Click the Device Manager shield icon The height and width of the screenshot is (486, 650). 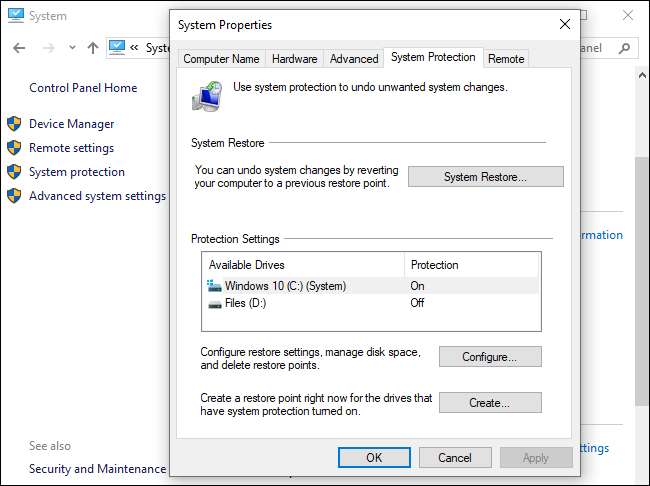point(14,124)
